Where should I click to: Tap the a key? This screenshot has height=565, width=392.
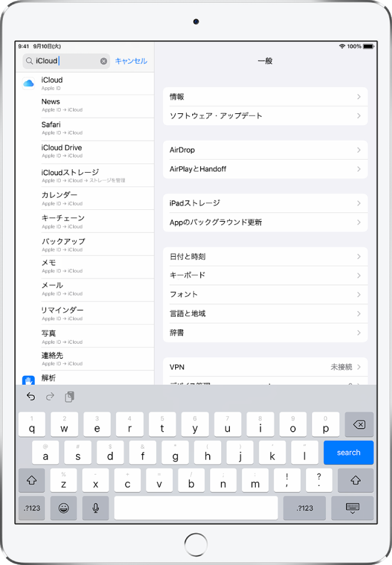click(x=45, y=452)
